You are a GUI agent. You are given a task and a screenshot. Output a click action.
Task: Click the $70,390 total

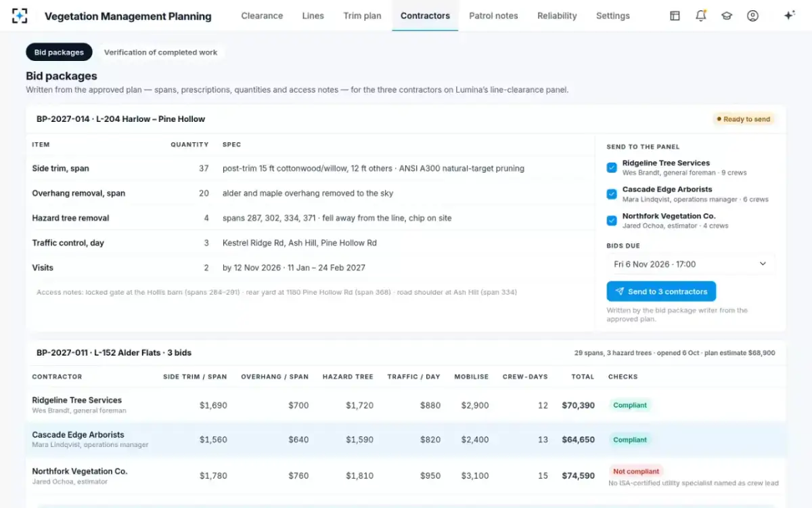[579, 406]
